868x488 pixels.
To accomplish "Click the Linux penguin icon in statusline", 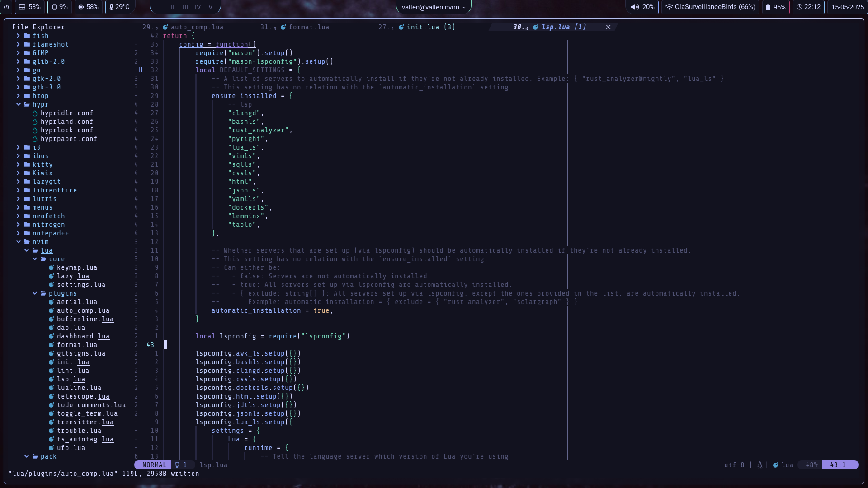I will [759, 465].
